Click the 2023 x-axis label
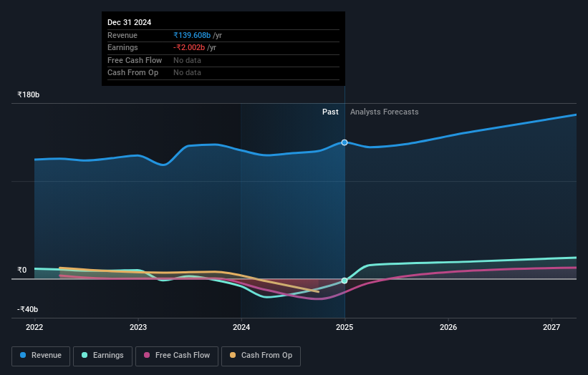Viewport: 588px width, 375px height. coord(138,327)
